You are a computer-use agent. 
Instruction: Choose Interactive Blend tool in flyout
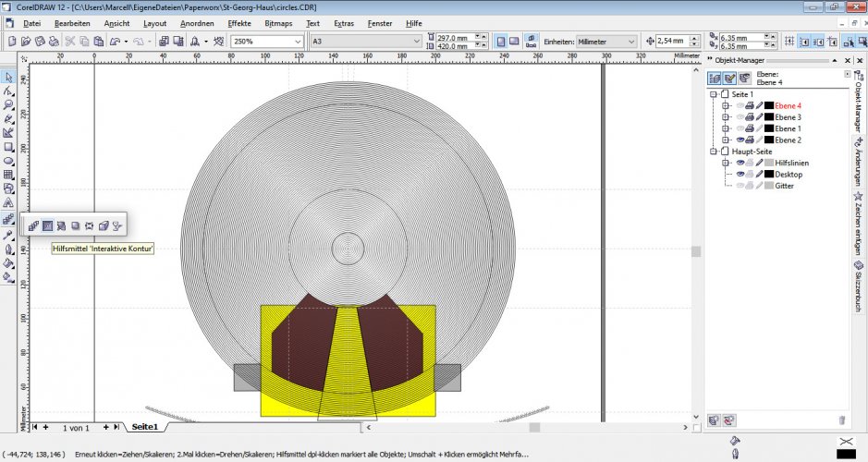[x=34, y=225]
